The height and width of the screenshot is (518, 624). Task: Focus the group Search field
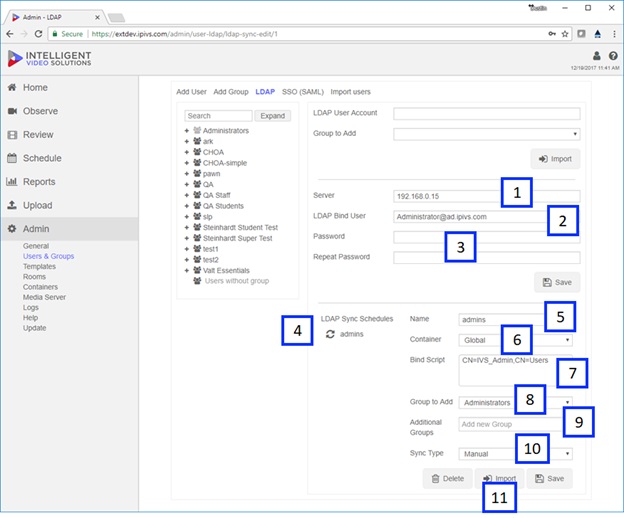point(218,116)
